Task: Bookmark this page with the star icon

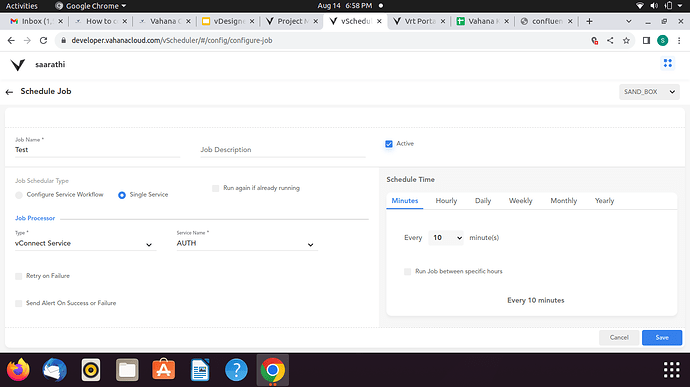Action: click(x=626, y=41)
